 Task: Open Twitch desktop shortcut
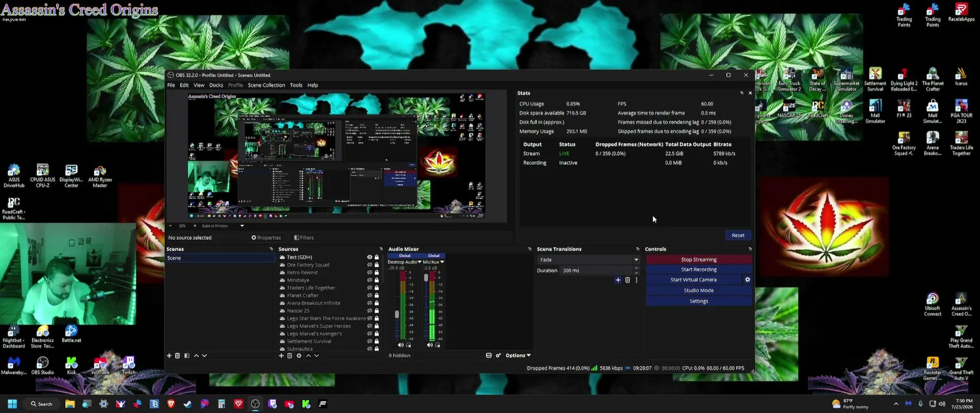(x=128, y=365)
